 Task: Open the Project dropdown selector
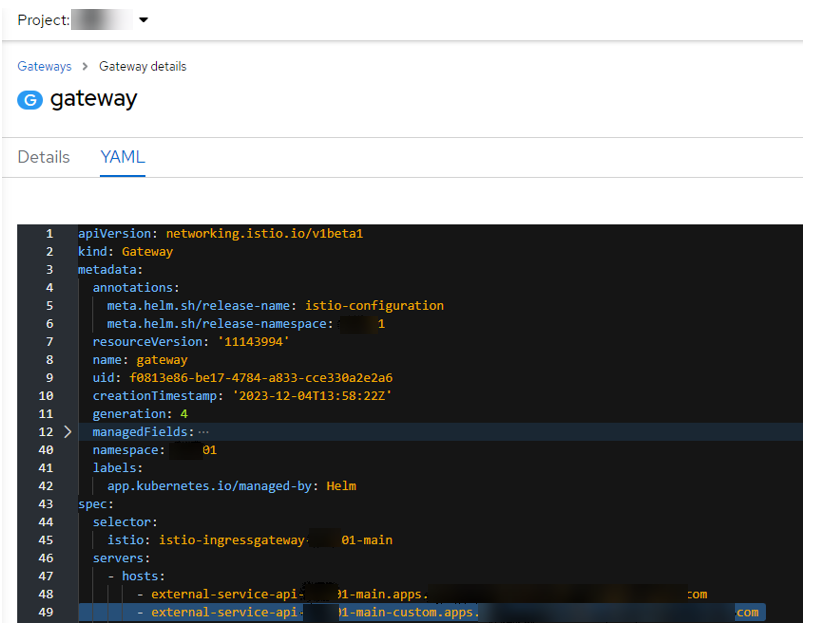(x=83, y=20)
